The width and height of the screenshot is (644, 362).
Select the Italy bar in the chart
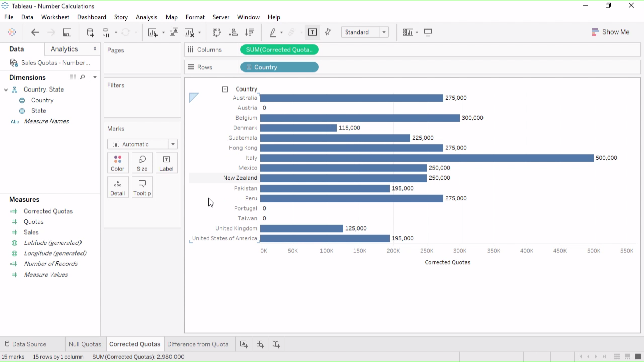coord(427,158)
